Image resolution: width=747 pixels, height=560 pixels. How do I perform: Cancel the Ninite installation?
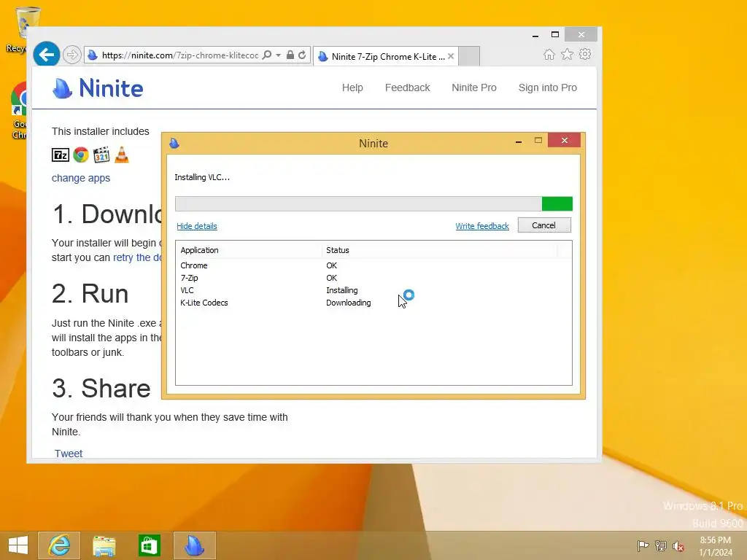[x=544, y=225]
